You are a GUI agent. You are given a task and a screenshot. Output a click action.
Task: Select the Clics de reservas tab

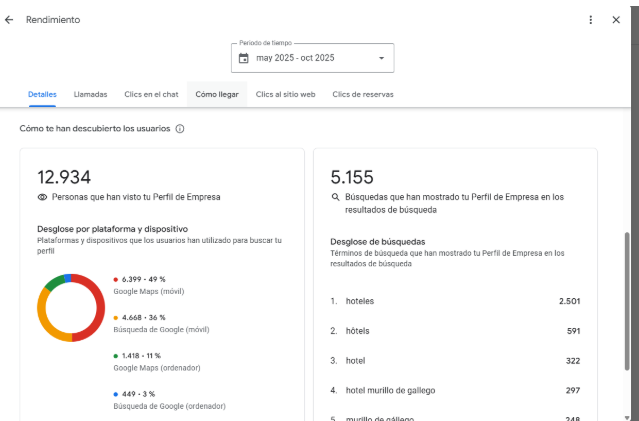362,94
